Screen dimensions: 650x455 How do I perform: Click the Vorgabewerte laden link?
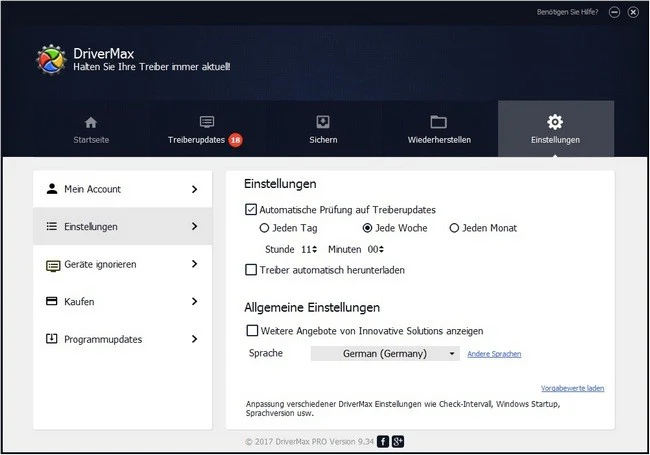pyautogui.click(x=572, y=388)
